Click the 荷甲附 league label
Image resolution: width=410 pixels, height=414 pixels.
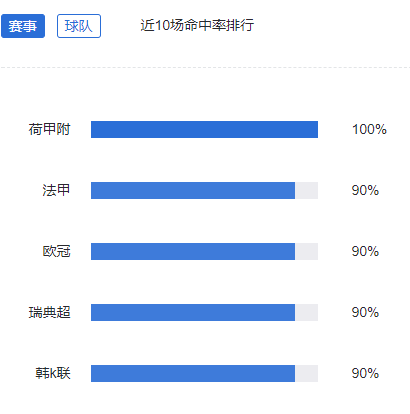coord(49,129)
